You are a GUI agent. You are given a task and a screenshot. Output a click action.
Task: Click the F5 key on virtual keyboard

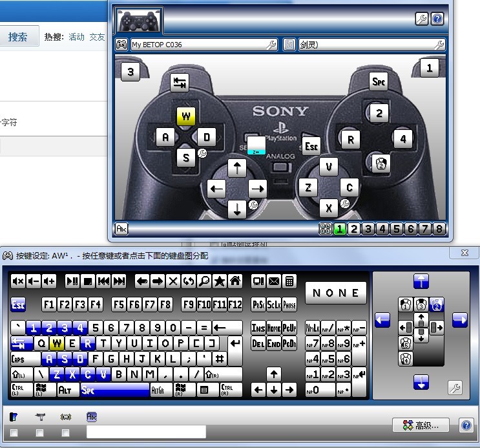point(119,304)
